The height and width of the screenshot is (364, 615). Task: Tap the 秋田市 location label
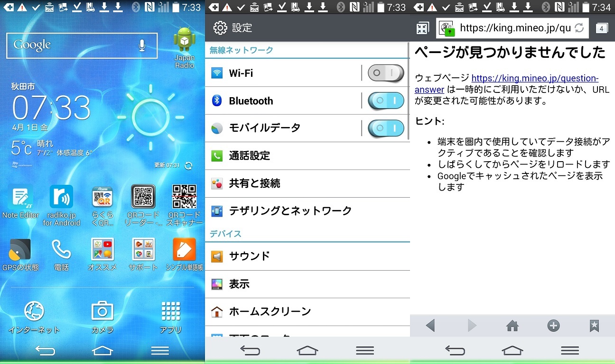click(x=23, y=86)
